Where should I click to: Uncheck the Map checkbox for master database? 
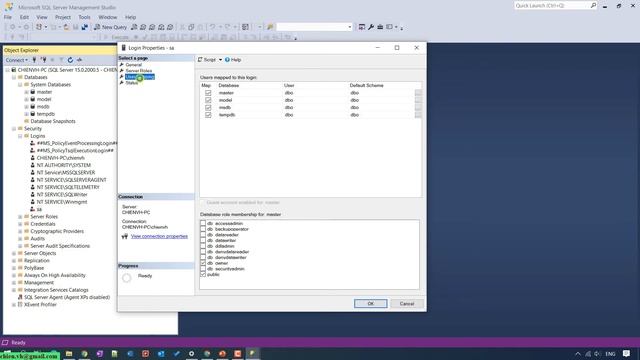(x=208, y=93)
